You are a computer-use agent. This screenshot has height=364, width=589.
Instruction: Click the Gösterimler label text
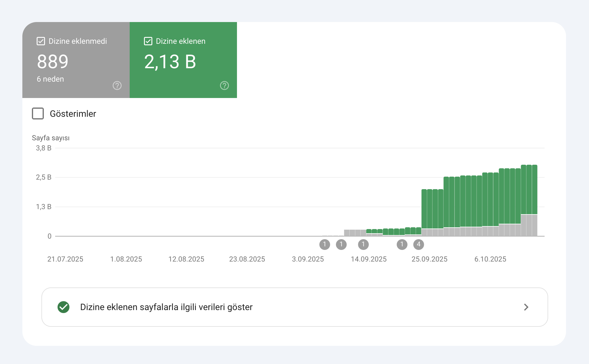tap(73, 113)
